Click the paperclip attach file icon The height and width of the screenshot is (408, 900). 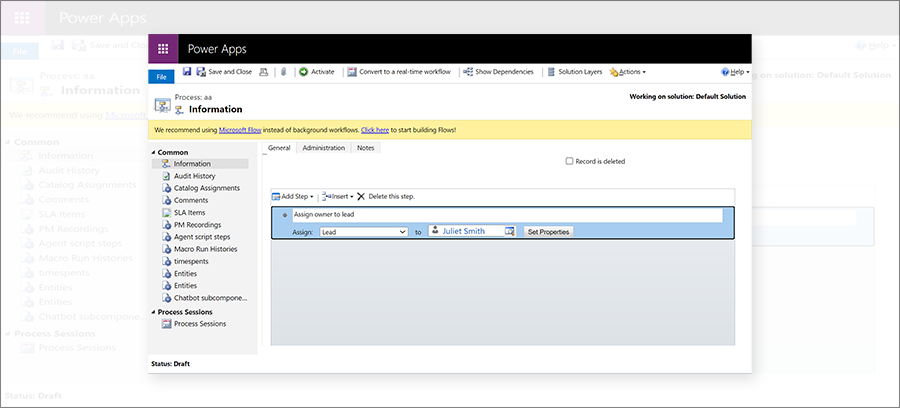(283, 72)
